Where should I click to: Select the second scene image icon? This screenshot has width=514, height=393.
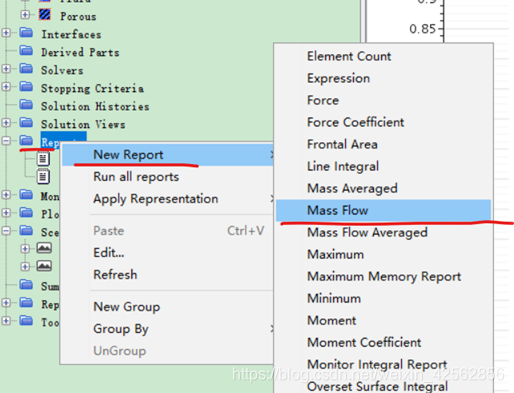point(44,266)
